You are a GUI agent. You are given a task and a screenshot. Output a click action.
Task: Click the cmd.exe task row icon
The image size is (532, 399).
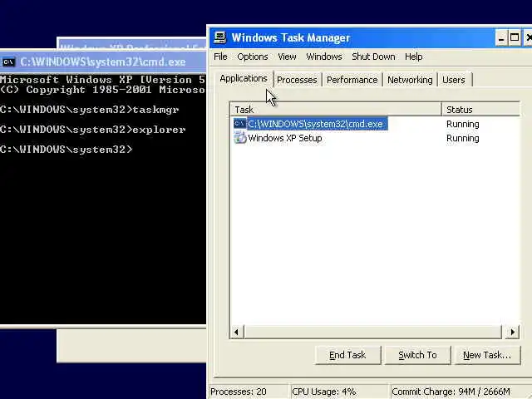coord(240,124)
